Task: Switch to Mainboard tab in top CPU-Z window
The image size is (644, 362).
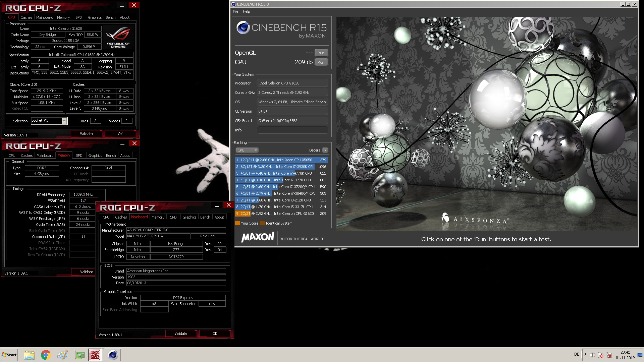Action: (x=45, y=17)
